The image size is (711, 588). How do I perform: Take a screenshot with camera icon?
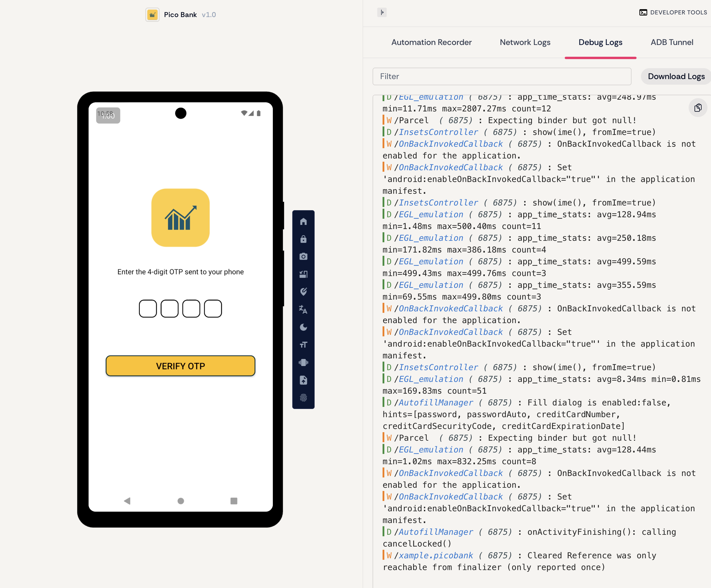click(303, 256)
